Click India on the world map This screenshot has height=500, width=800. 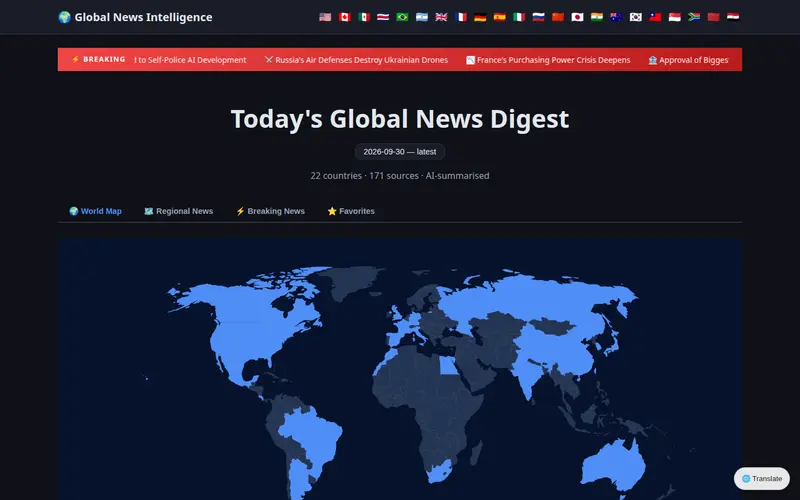coord(531,375)
